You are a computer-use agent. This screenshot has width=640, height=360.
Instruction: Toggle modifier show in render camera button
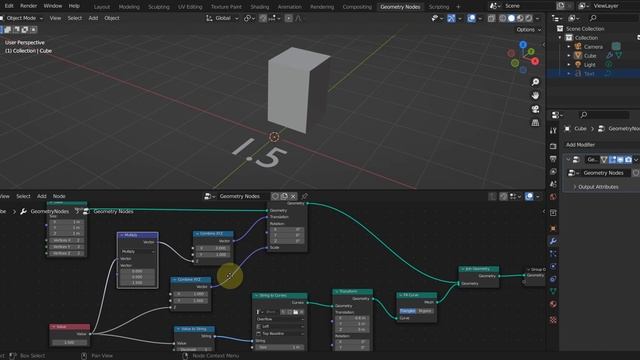pyautogui.click(x=628, y=160)
